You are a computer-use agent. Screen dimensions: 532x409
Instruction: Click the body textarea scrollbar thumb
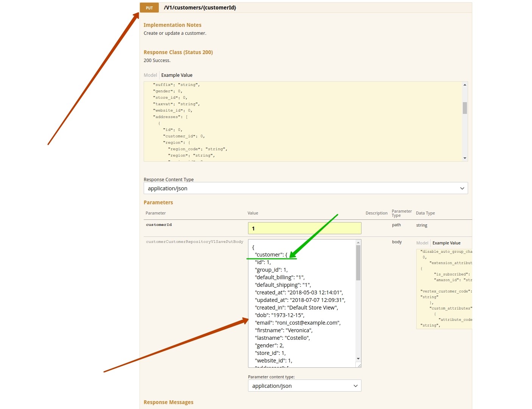(358, 263)
